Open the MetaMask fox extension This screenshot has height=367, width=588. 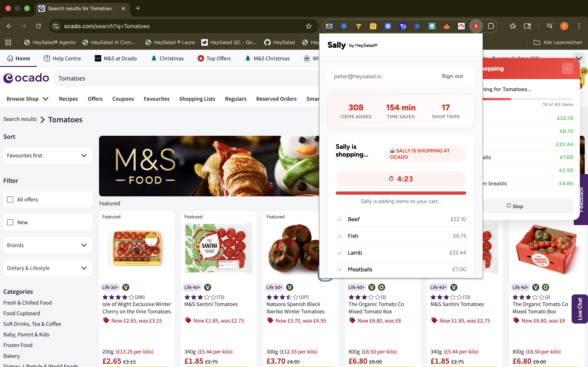click(x=447, y=26)
